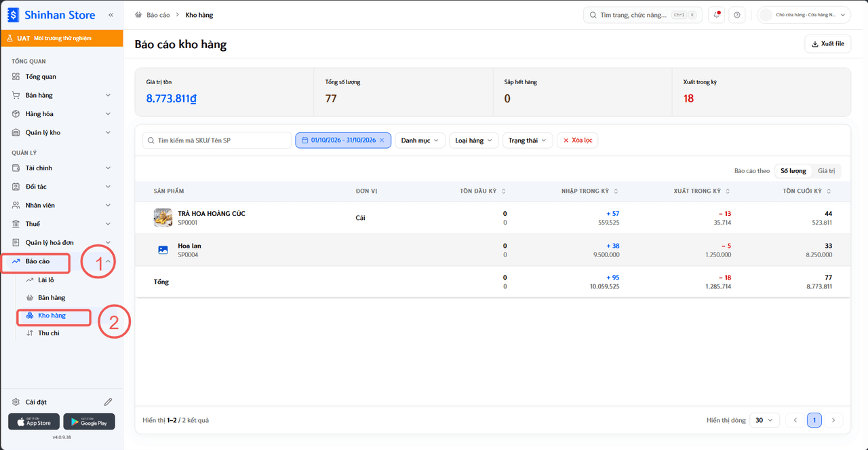Open Lãi lỗ report menu item
This screenshot has height=450, width=868.
tap(45, 280)
